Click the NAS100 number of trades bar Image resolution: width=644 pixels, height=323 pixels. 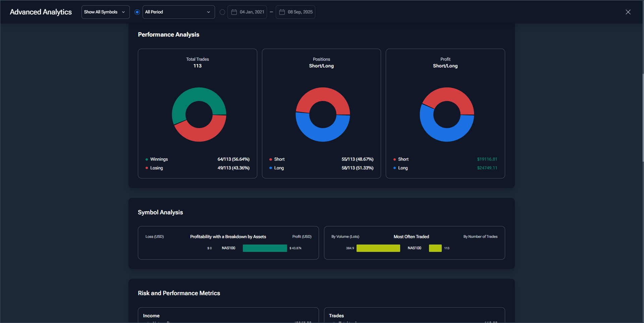[x=435, y=248]
